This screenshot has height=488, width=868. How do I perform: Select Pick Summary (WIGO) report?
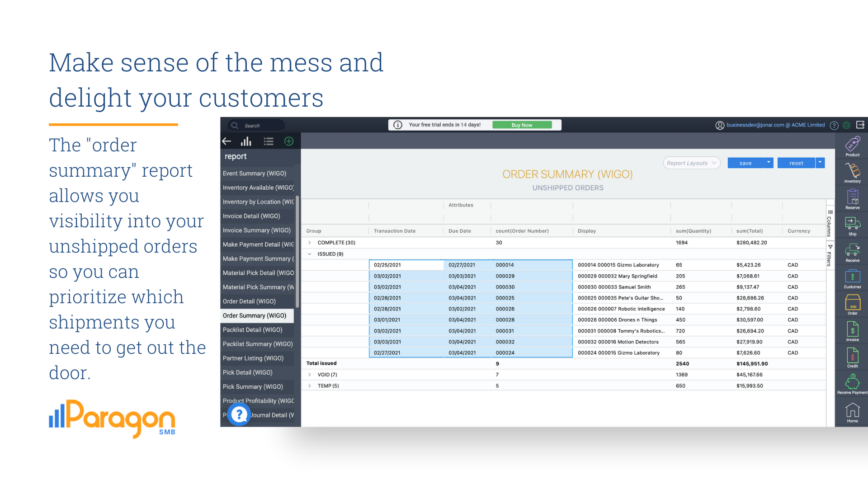[x=257, y=387]
